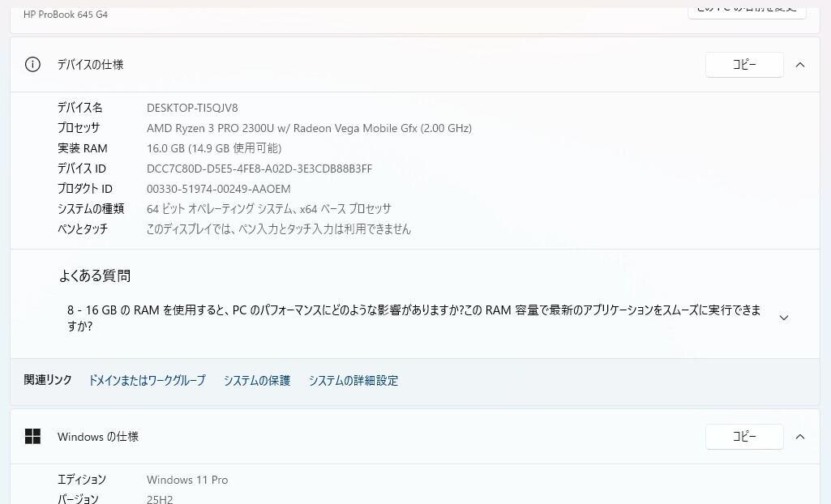
Task: Click the 実装 RAM label
Action: coord(82,148)
